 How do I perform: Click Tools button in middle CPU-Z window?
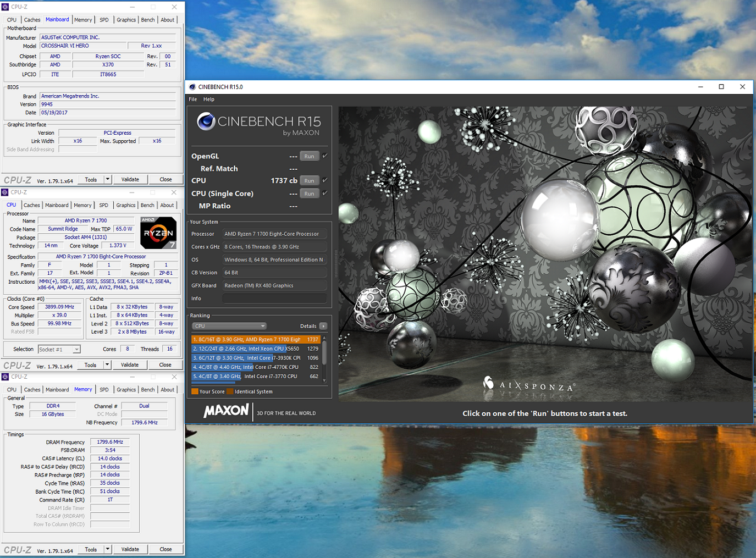(x=90, y=365)
